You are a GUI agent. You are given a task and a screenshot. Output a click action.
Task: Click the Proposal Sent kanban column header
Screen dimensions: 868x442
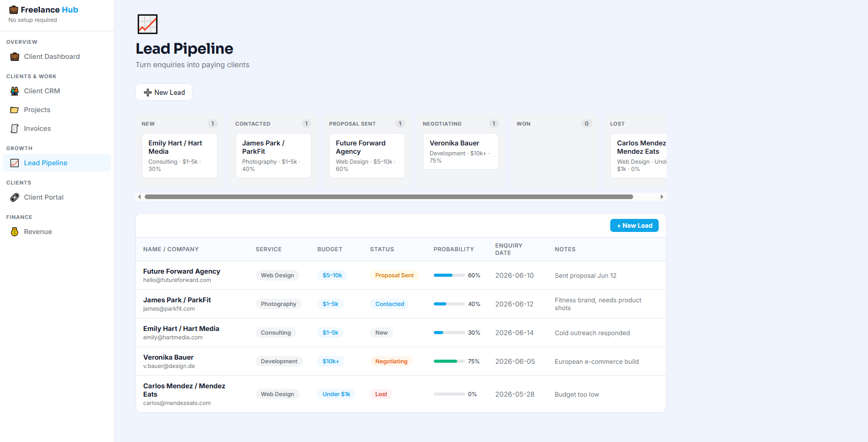coord(353,124)
